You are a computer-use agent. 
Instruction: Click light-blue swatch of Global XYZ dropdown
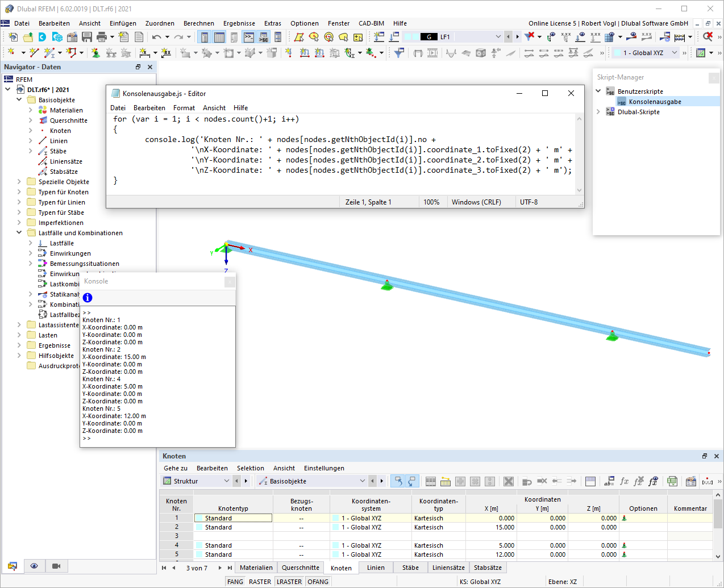tap(617, 53)
